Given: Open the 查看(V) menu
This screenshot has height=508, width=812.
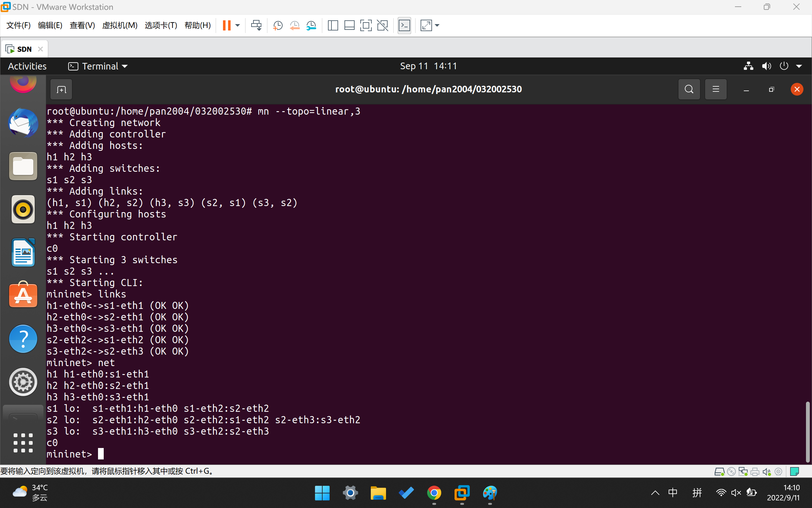Looking at the screenshot, I should [x=82, y=25].
